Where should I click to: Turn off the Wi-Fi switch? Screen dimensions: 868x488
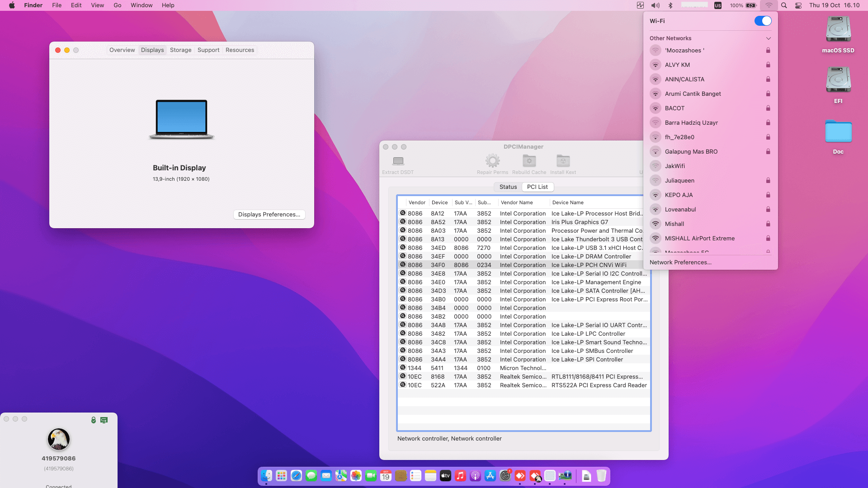point(763,21)
